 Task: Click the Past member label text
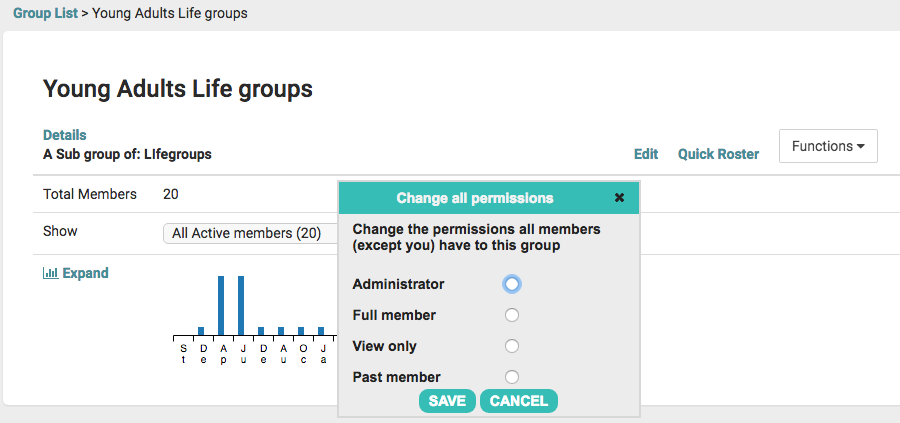click(x=397, y=377)
